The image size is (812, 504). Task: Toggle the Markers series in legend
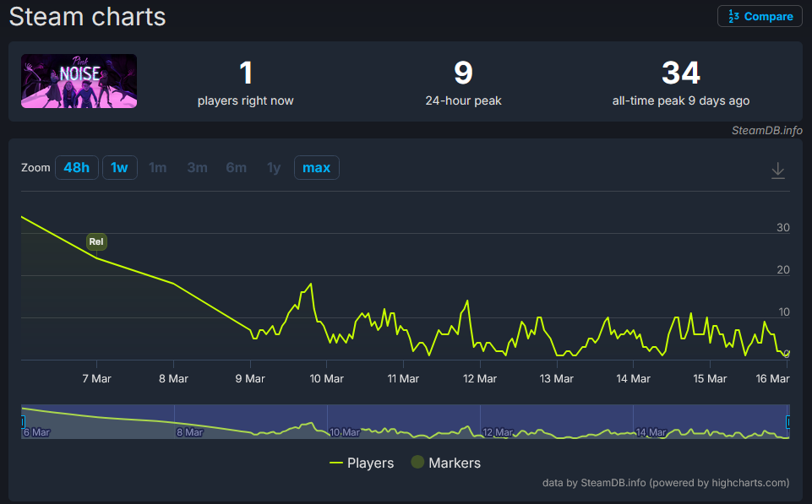click(x=446, y=463)
